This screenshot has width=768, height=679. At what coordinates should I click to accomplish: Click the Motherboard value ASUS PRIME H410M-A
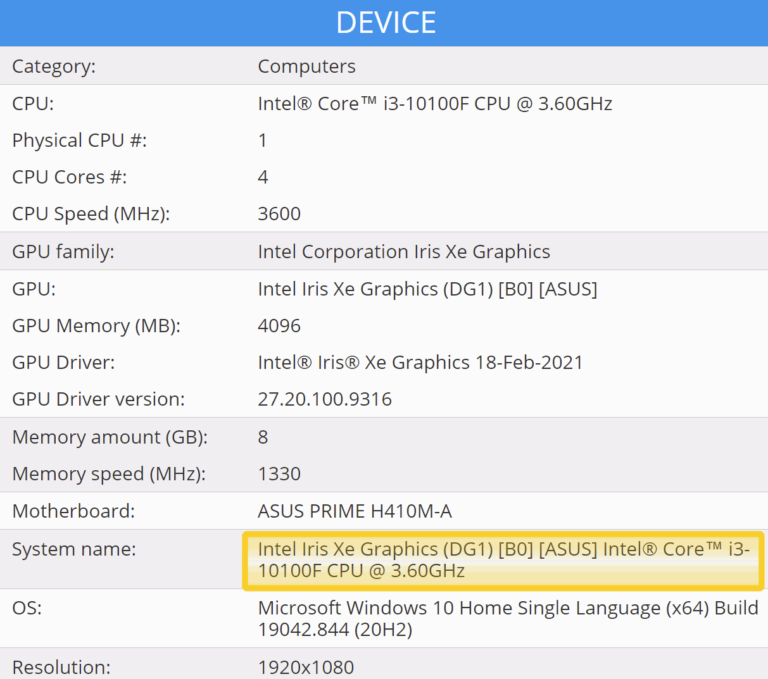point(354,512)
